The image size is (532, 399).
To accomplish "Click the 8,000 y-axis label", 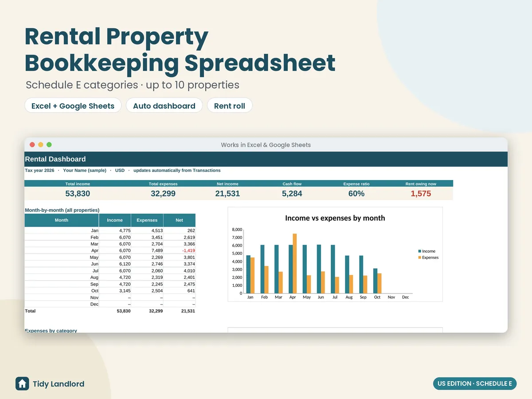I will 237,230.
